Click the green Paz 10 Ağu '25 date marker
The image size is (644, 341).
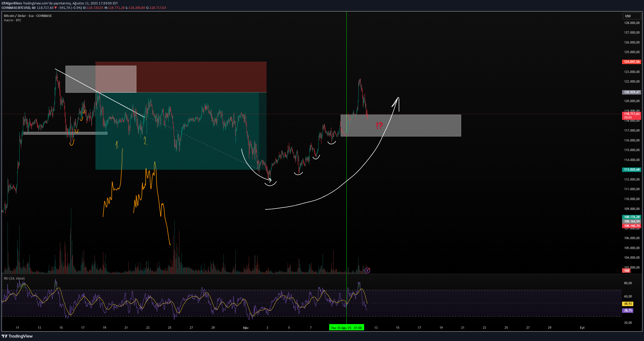point(346,328)
